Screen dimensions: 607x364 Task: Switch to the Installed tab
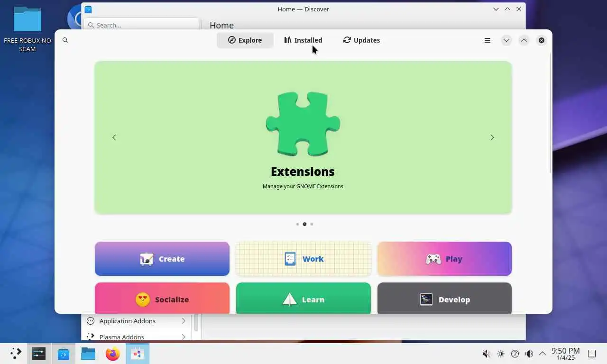coord(303,40)
